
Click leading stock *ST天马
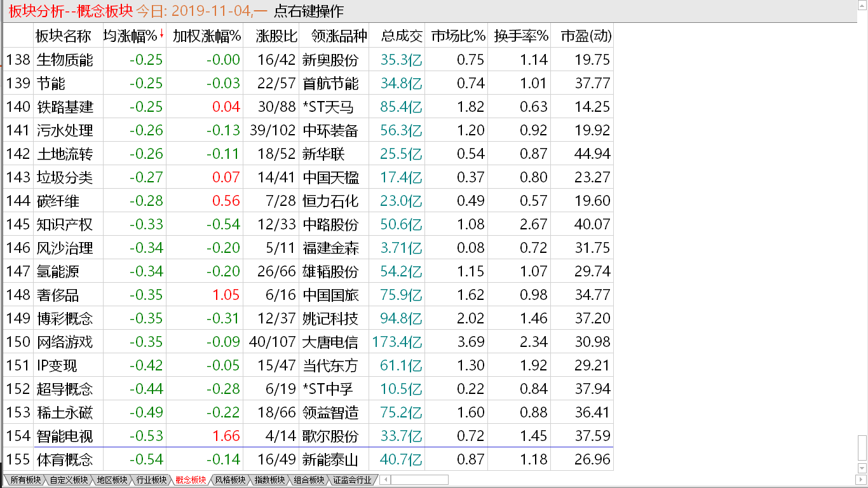coord(328,107)
